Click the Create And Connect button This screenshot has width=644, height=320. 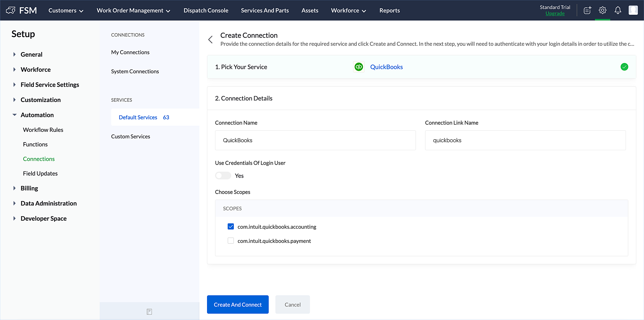click(x=238, y=305)
